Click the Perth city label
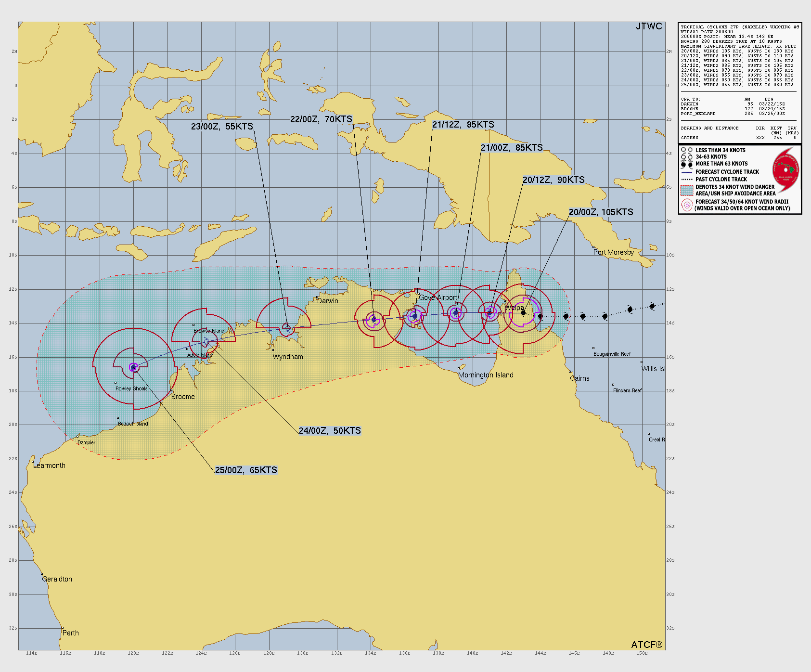The width and height of the screenshot is (811, 672). coord(71,633)
